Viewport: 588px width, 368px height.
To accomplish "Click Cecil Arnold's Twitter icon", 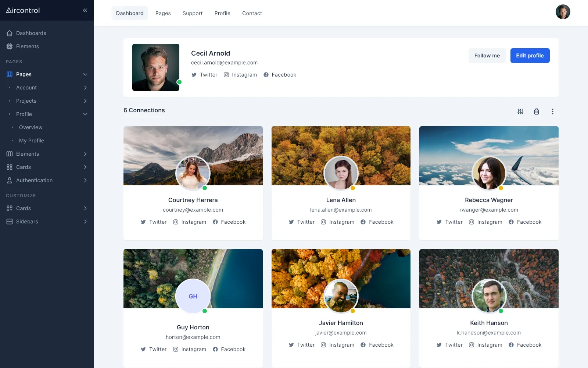I will (x=194, y=75).
